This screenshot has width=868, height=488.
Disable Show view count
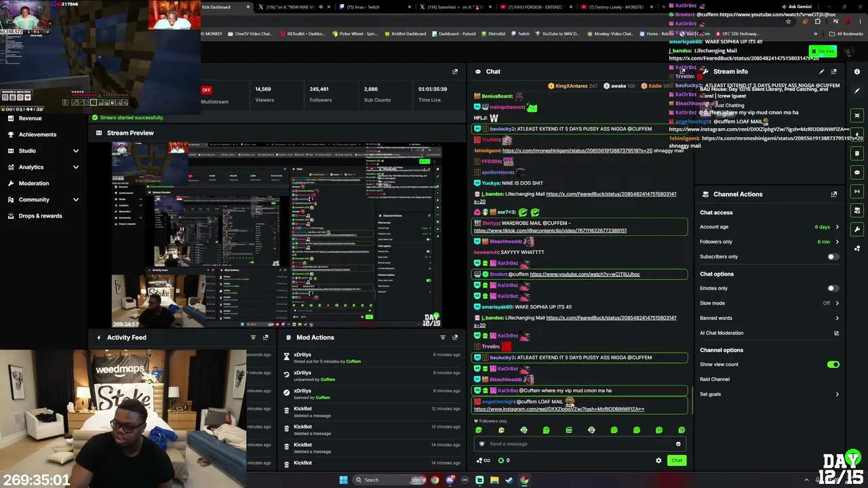tap(833, 365)
